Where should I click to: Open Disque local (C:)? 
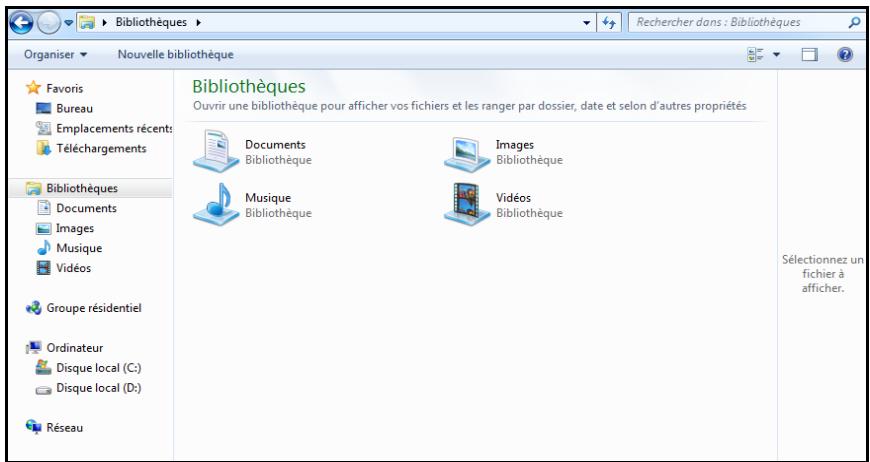tap(99, 368)
